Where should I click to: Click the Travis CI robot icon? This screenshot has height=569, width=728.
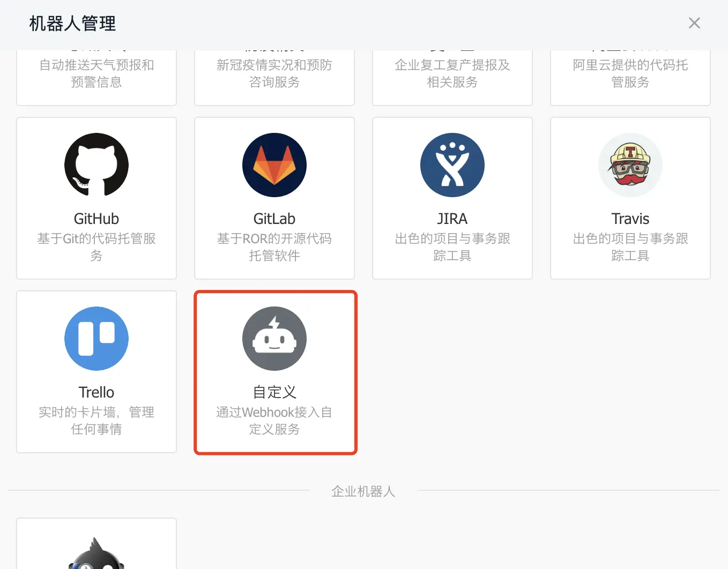pos(630,165)
